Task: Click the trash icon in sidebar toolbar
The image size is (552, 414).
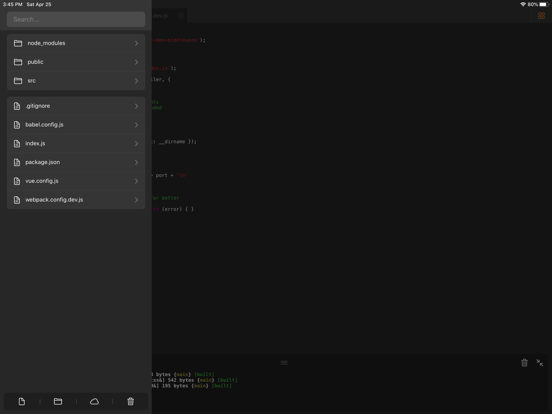Action: tap(131, 401)
